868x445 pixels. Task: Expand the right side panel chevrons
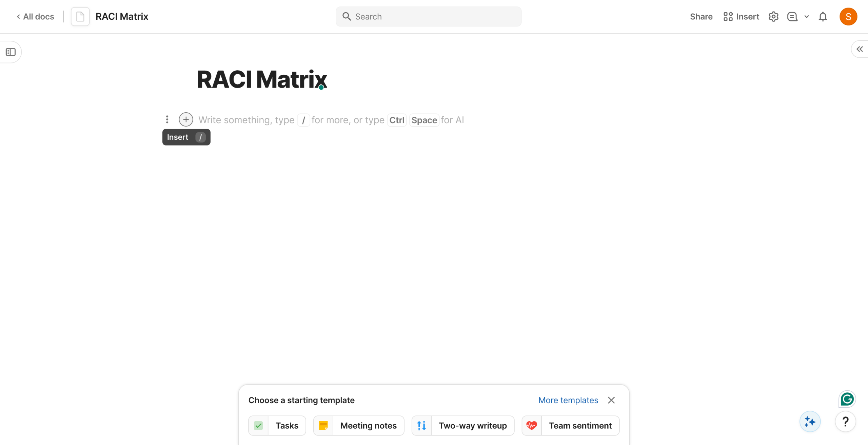(860, 49)
